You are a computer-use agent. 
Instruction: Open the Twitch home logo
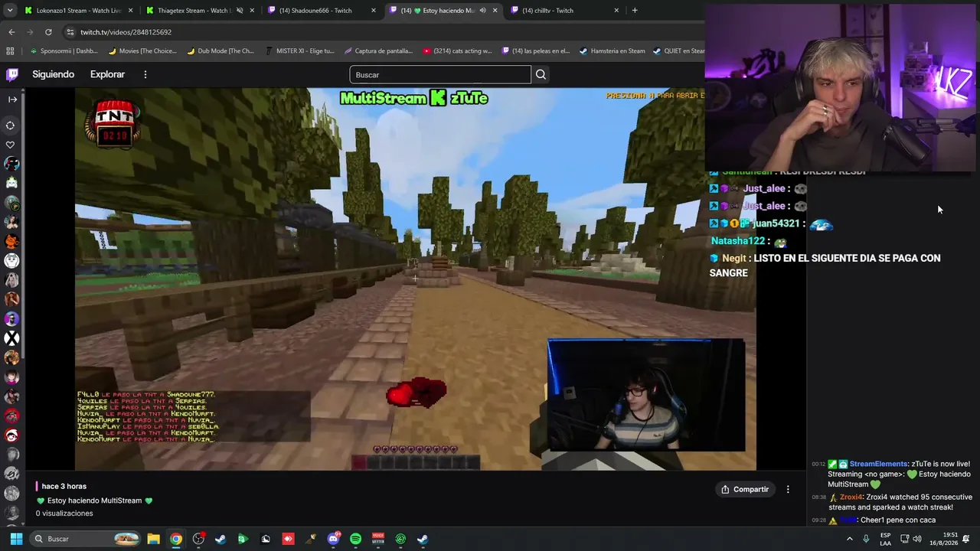pos(12,74)
